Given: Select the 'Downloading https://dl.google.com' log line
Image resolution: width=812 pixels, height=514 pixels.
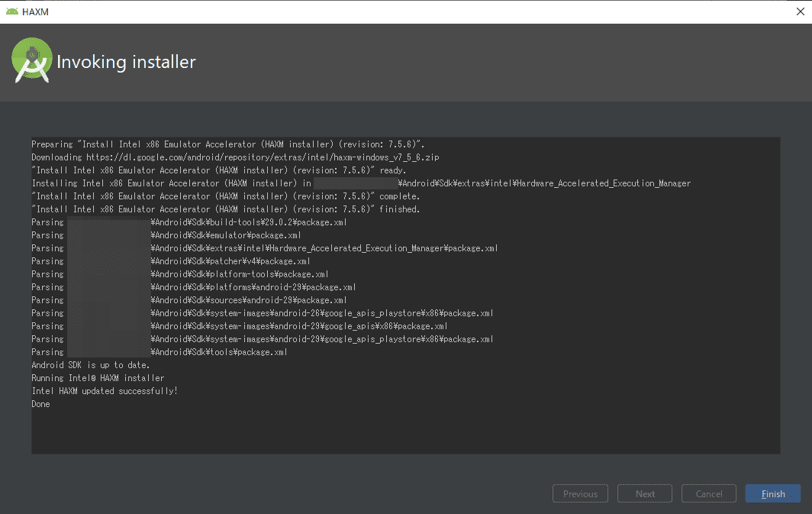Looking at the screenshot, I should 235,157.
